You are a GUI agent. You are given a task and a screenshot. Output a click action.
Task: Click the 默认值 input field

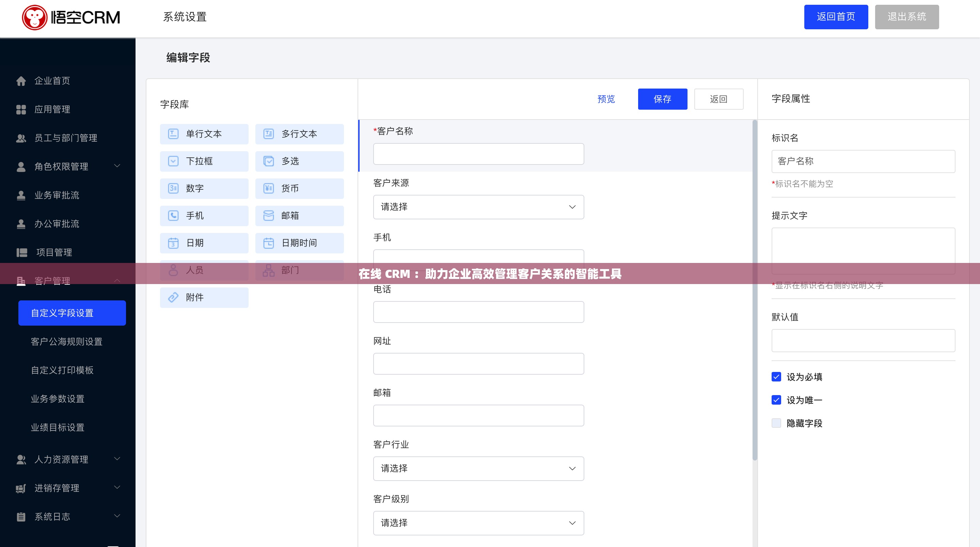coord(863,341)
